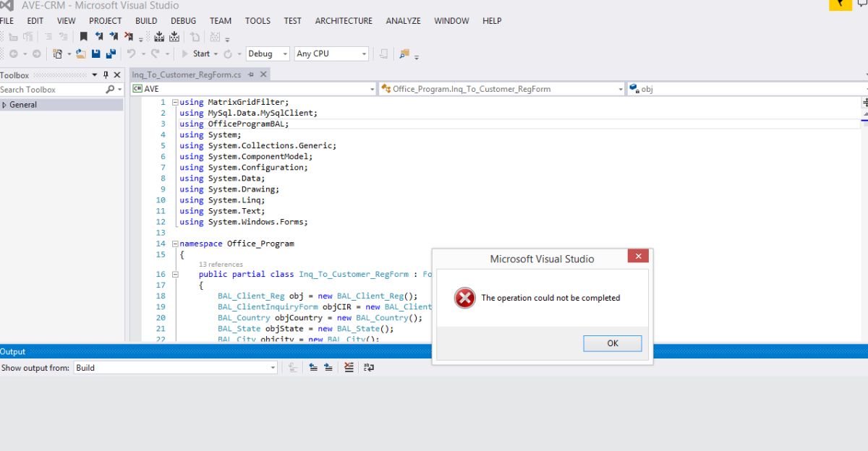Open the ARCHITECTURE menu

point(344,21)
